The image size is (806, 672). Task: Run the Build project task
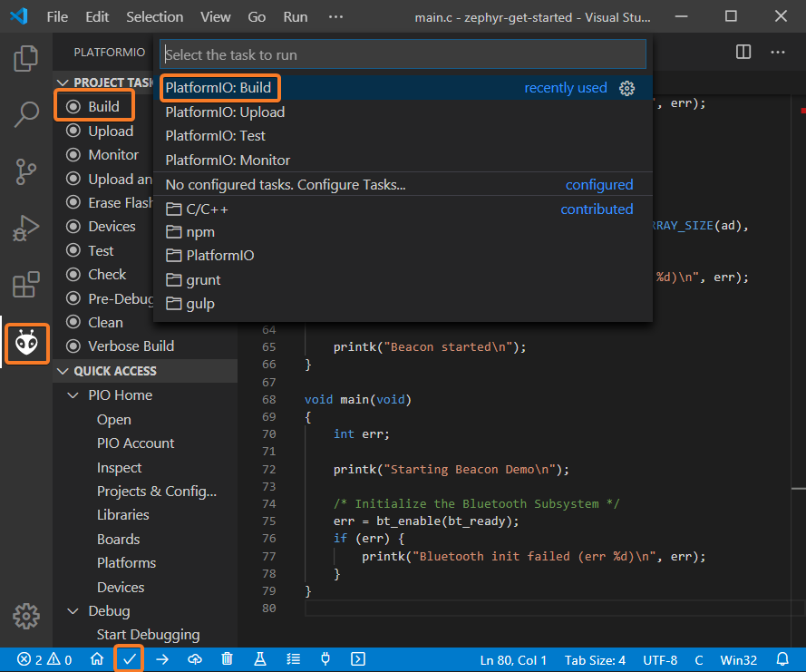[103, 106]
